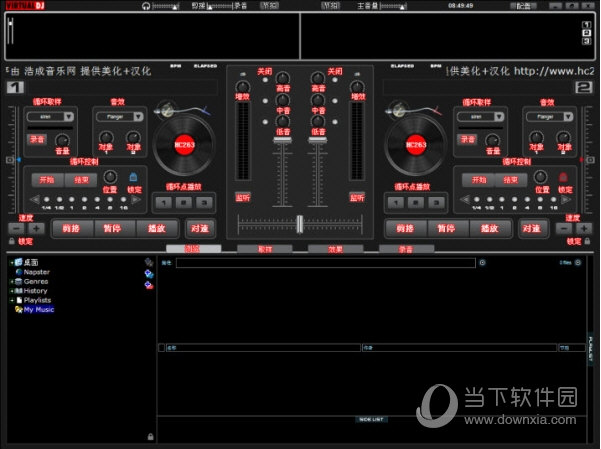601x449 pixels.
Task: Select the 1/4 loop length dot on deck 1
Action: 47,199
